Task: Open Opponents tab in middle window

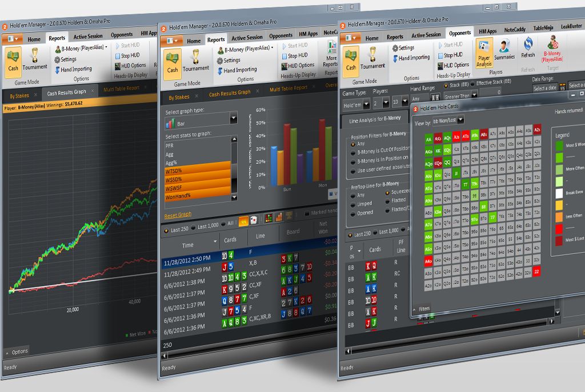Action: (x=281, y=36)
